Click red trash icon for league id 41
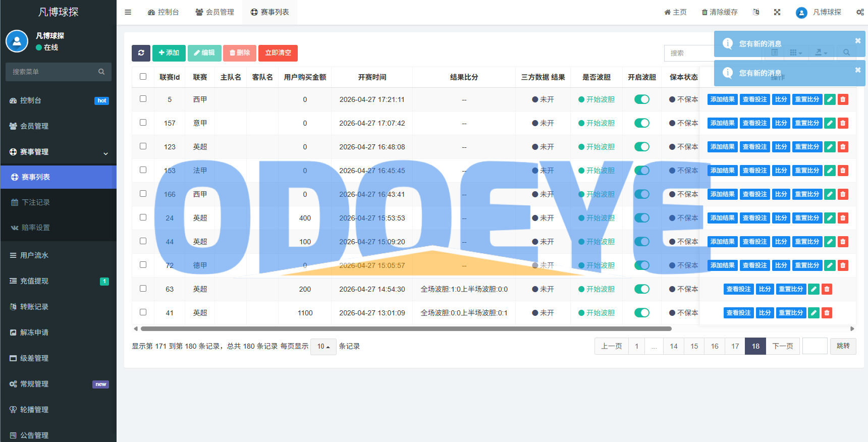 click(827, 313)
